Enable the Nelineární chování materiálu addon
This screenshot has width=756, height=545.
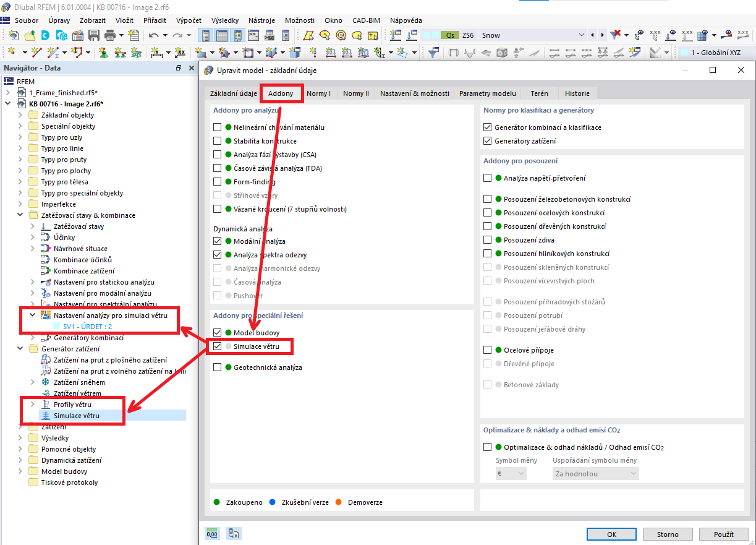coord(219,127)
